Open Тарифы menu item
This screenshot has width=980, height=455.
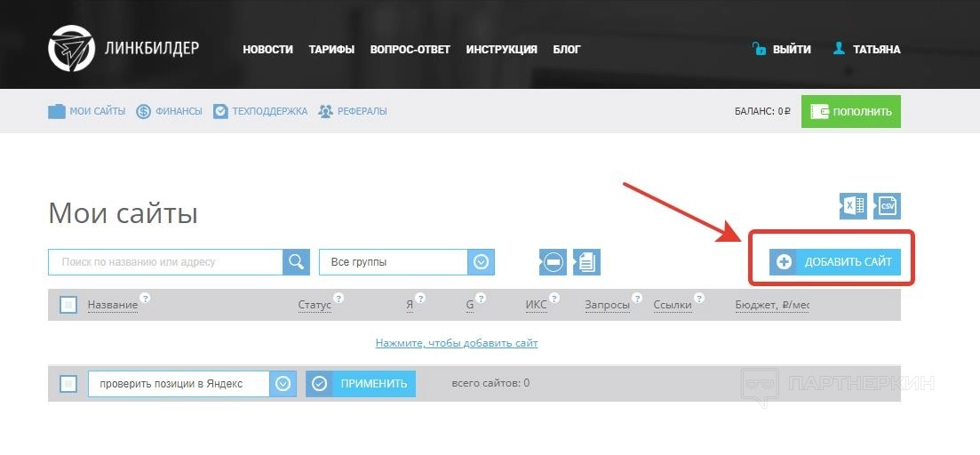click(331, 50)
